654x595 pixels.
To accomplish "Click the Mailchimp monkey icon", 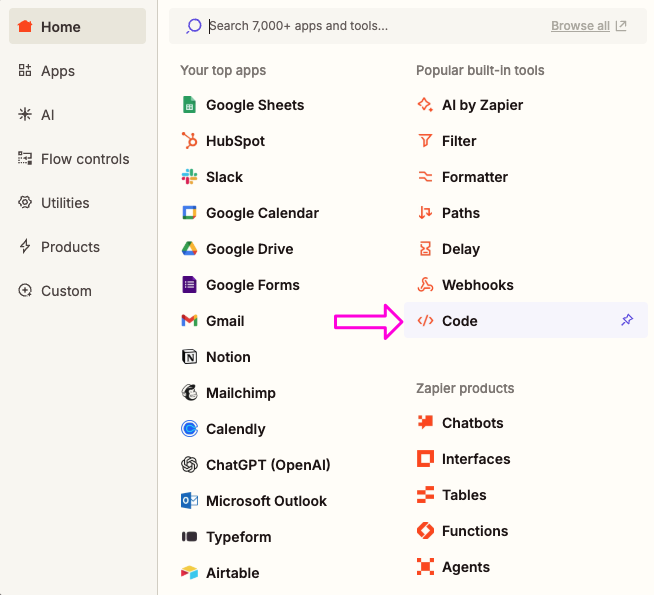I will pos(189,392).
